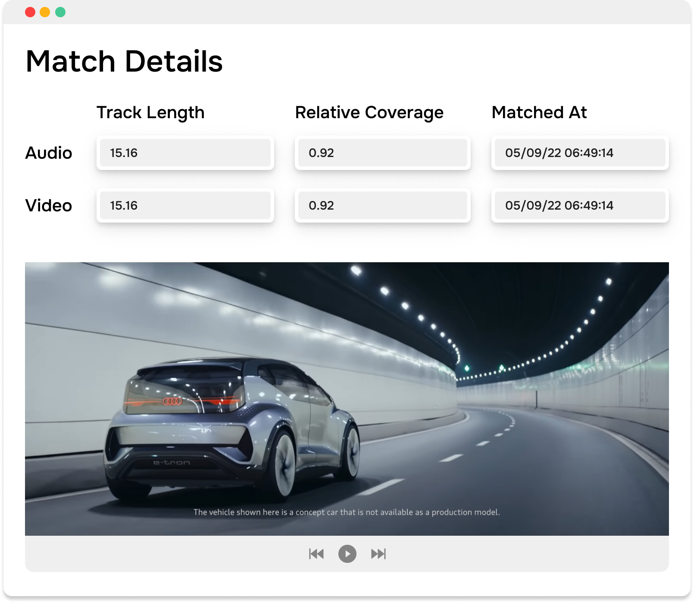Skip to the previous track
Viewport: 700px width, 603px height.
point(316,553)
